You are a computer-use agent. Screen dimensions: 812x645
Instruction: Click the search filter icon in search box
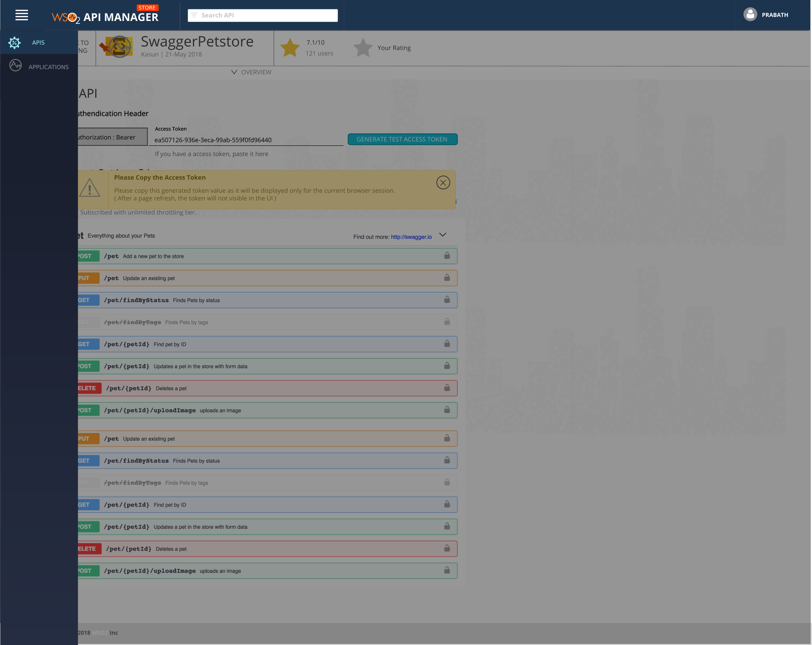point(195,15)
